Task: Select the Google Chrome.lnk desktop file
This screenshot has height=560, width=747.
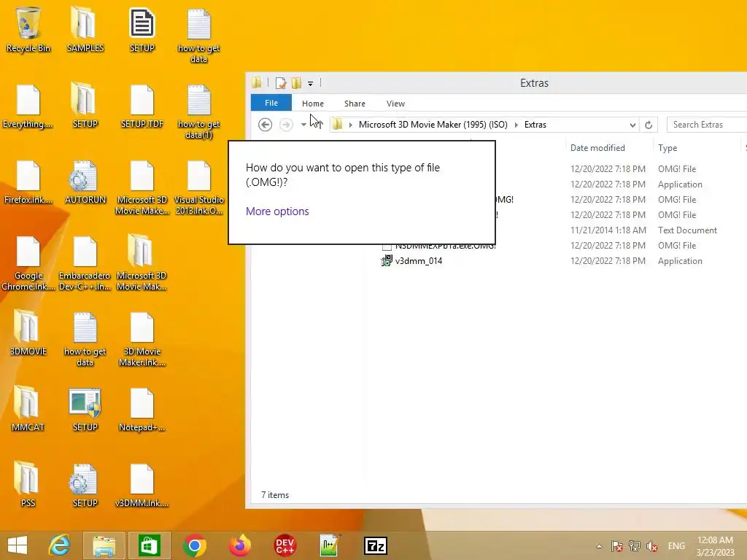Action: pyautogui.click(x=28, y=262)
